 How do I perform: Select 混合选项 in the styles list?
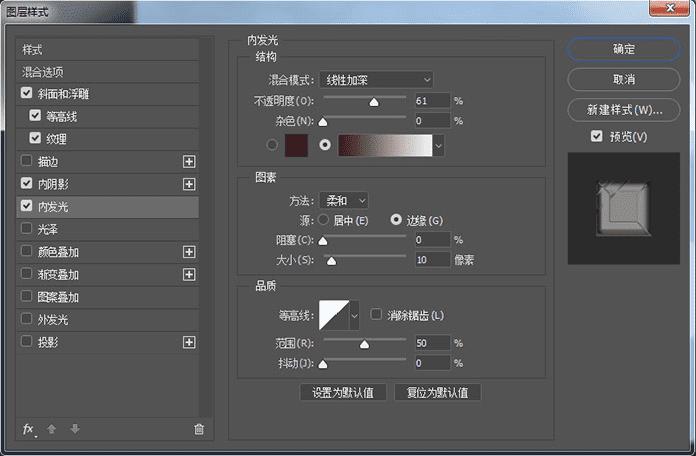(x=43, y=72)
